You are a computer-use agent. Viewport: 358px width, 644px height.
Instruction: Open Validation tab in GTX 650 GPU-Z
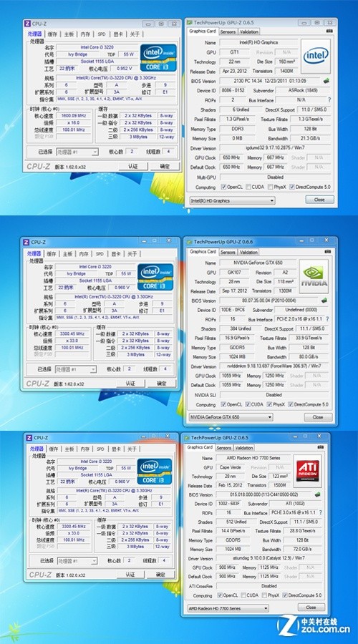[x=248, y=252]
